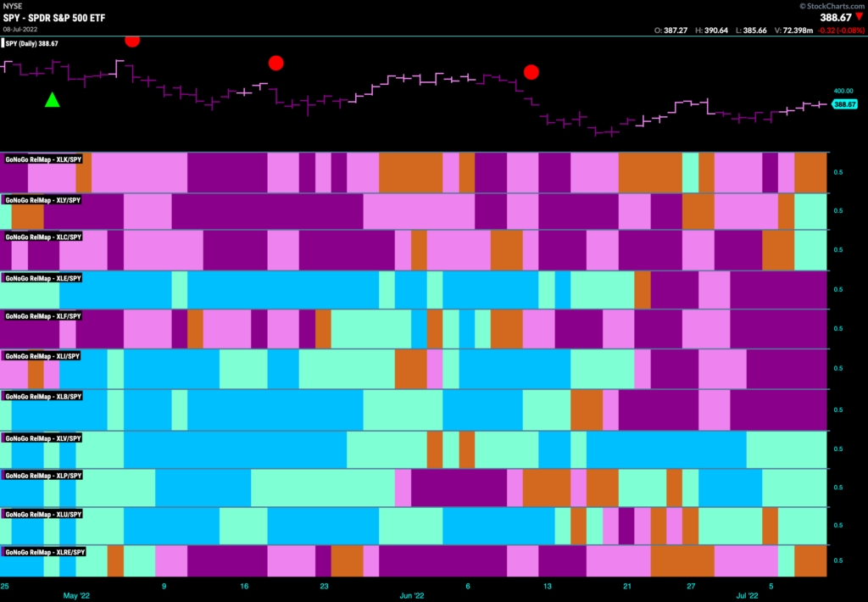This screenshot has width=868, height=602.
Task: Select the GoNoGo RelMap - XLU/SPY label
Action: [x=43, y=515]
